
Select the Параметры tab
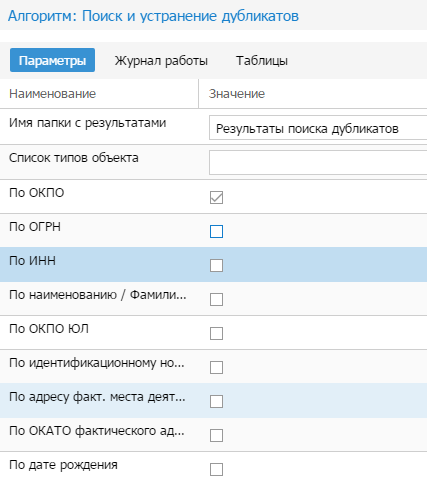pos(52,60)
